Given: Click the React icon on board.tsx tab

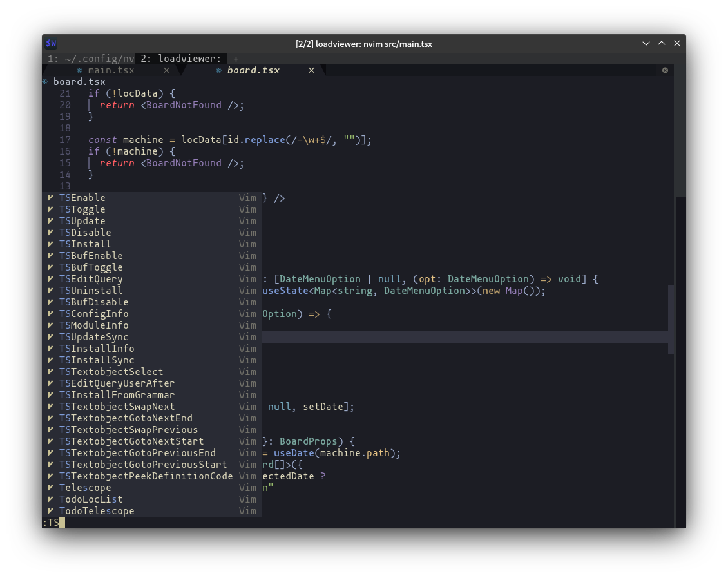Looking at the screenshot, I should coord(218,71).
